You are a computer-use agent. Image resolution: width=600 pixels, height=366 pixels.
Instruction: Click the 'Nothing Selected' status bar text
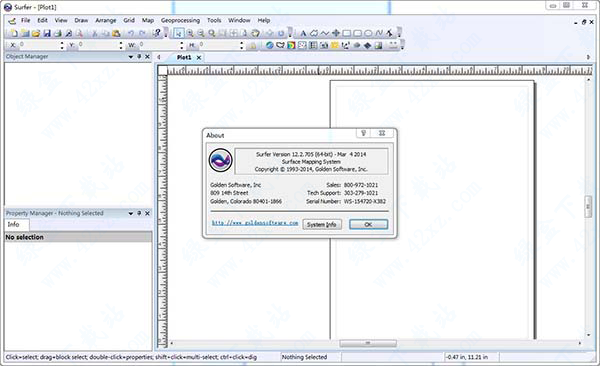click(x=304, y=357)
